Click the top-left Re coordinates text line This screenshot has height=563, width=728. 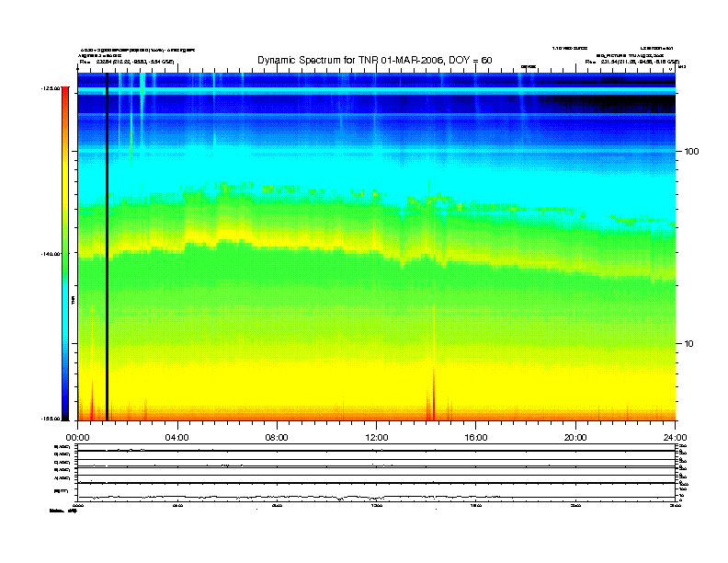click(127, 62)
